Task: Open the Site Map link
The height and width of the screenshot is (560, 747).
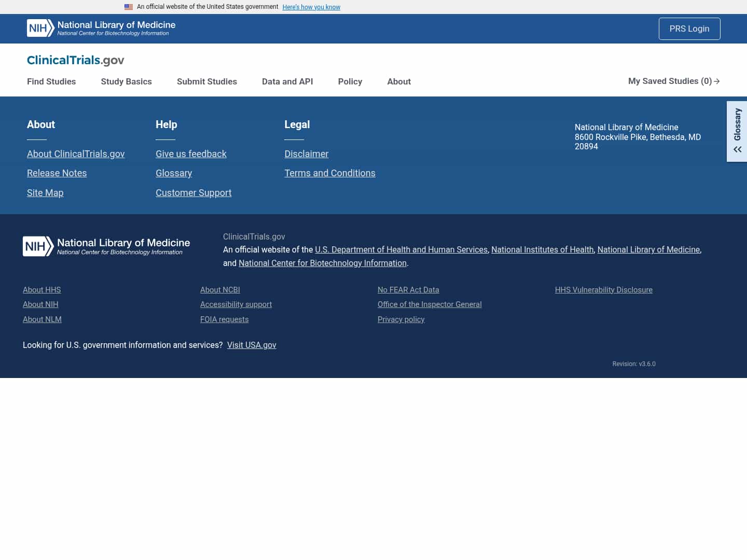Action: [x=45, y=193]
